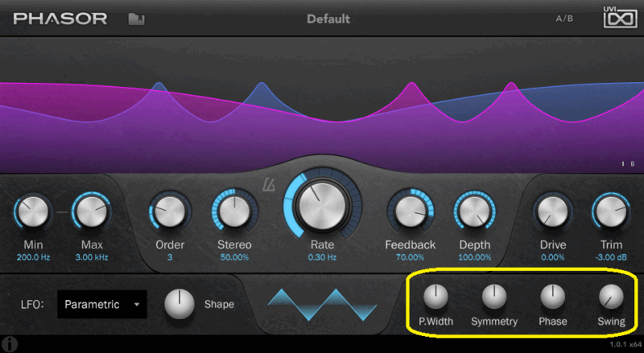This screenshot has height=353, width=644.
Task: Click the 3.00 kHz Max value
Action: point(92,257)
